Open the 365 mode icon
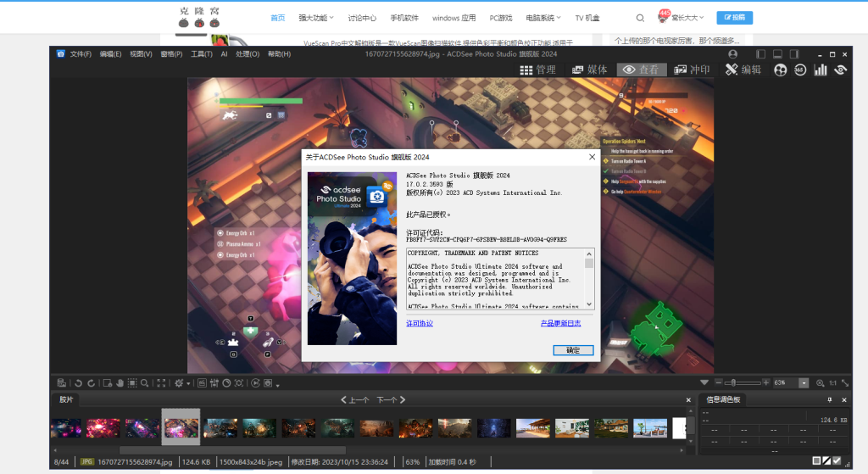868x474 pixels. (800, 70)
